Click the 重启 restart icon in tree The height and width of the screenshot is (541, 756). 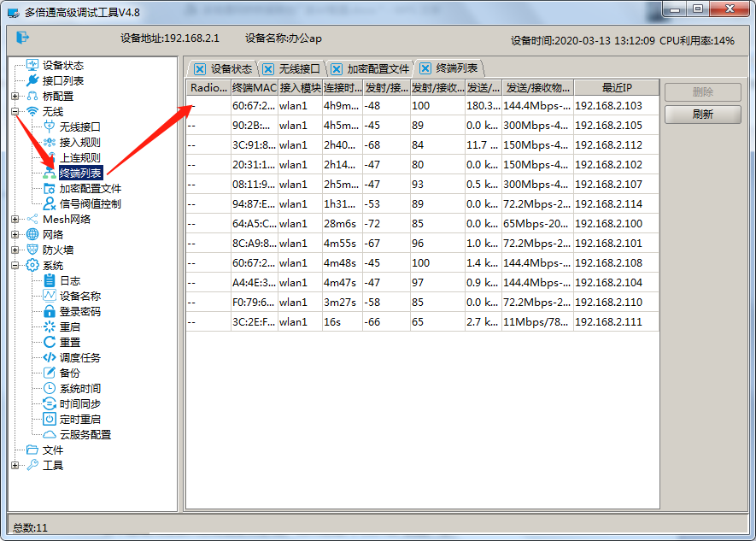50,326
